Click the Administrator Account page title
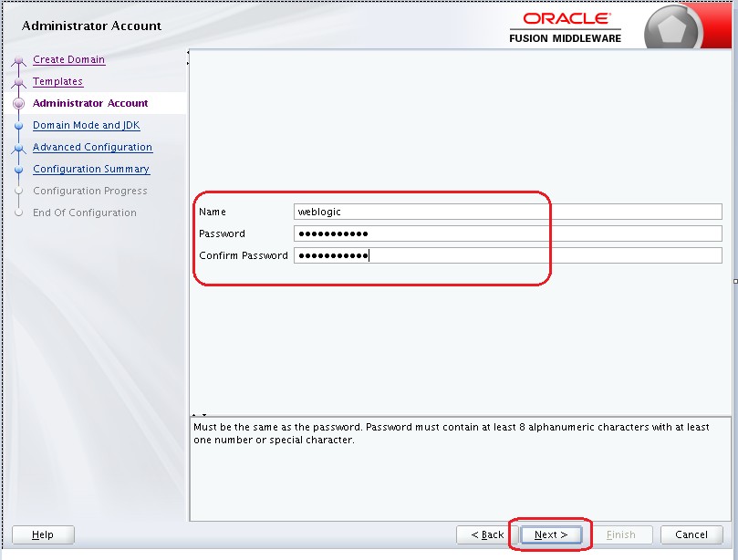Viewport: 738px width, 560px height. 92,26
